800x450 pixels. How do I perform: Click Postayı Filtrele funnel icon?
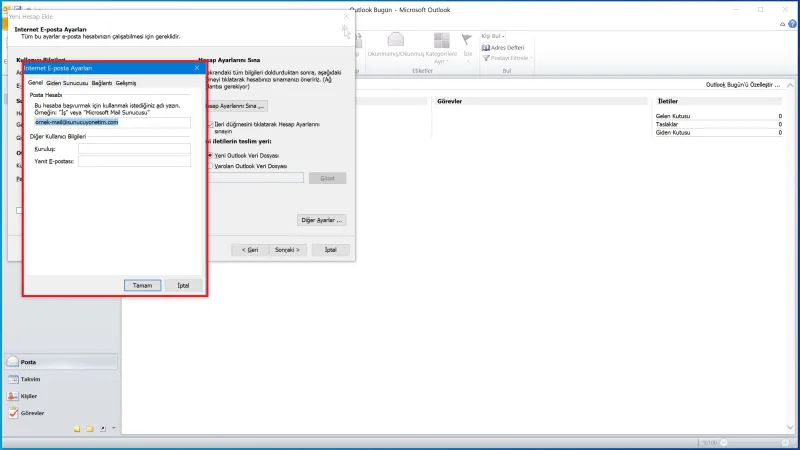pyautogui.click(x=486, y=58)
